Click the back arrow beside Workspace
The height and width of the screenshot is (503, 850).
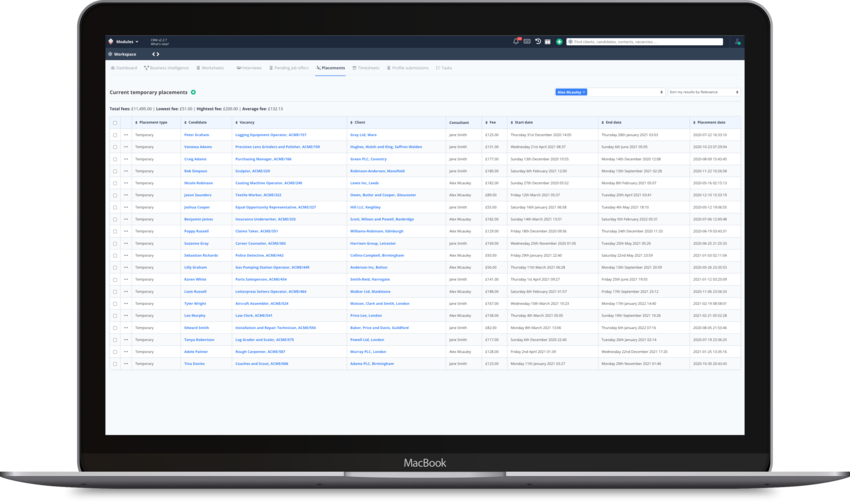click(x=154, y=54)
